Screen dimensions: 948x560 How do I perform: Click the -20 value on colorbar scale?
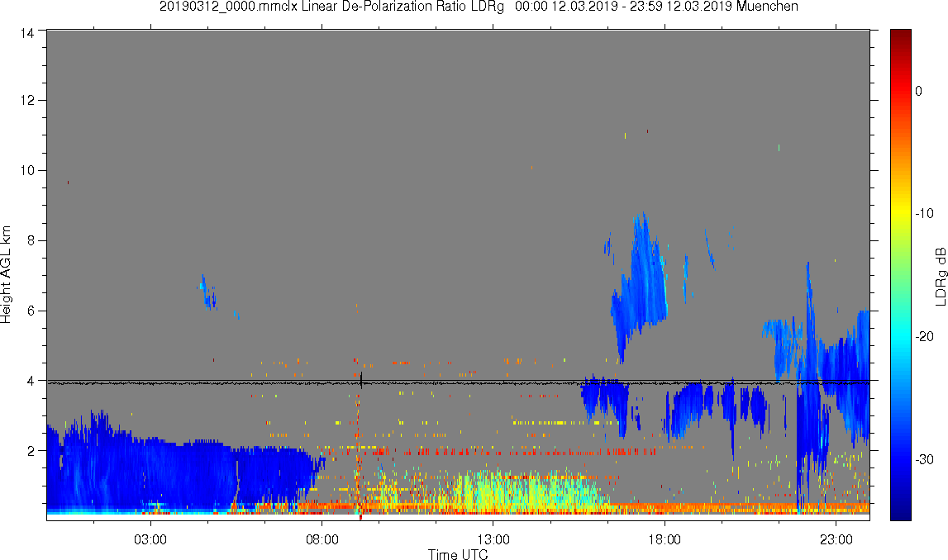(924, 336)
